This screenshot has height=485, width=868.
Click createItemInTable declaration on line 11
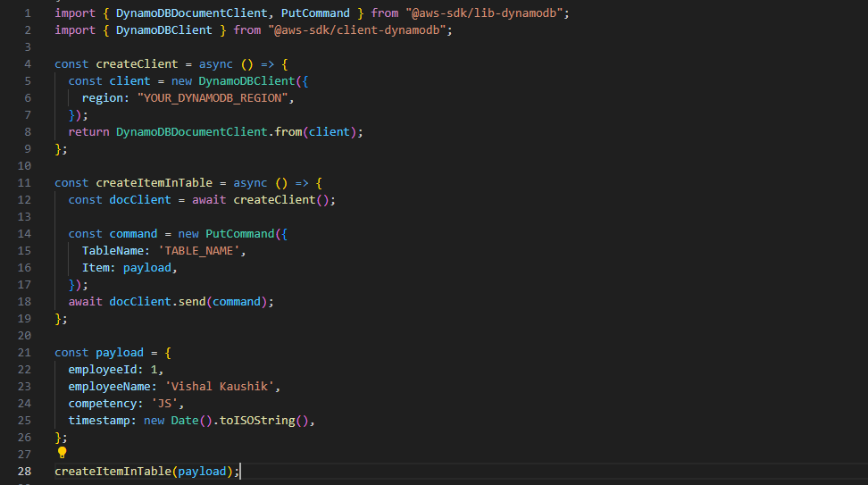154,183
